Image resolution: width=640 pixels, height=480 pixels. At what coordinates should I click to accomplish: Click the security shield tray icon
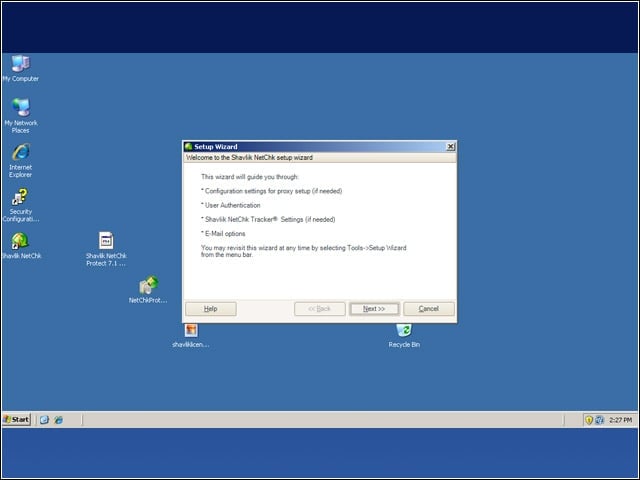click(589, 420)
